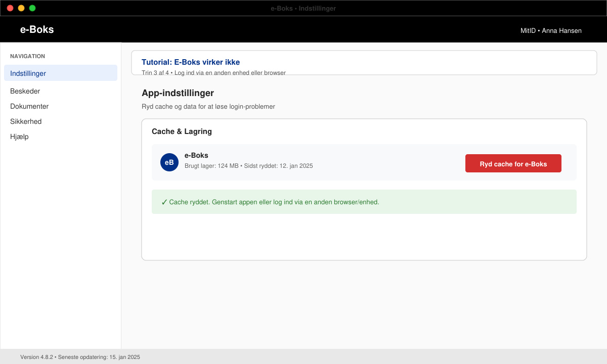Image resolution: width=607 pixels, height=364 pixels.
Task: Click the Ryd cache og data description
Action: pos(208,107)
